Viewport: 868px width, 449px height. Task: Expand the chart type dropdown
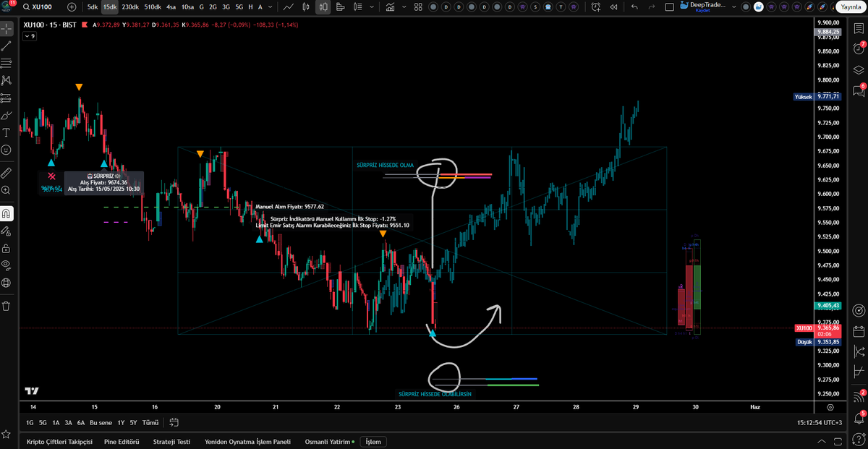click(x=373, y=7)
